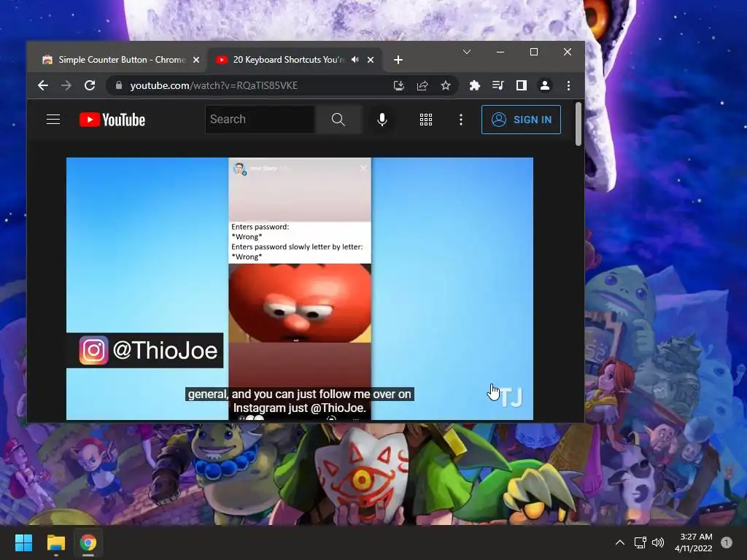Click the page vertical scrollbar thumb
Screen dimensions: 747x560
point(578,123)
